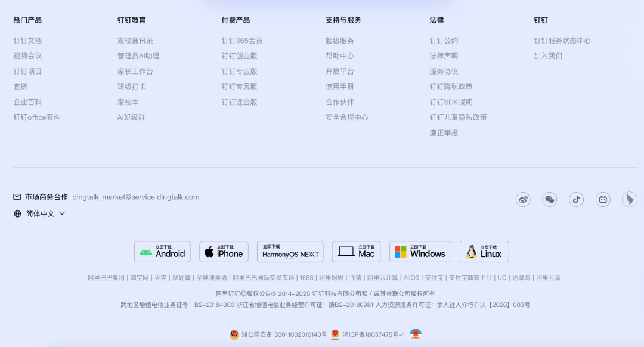
Task: Download DingTalk for HarmonyOS NEXT
Action: coord(290,252)
